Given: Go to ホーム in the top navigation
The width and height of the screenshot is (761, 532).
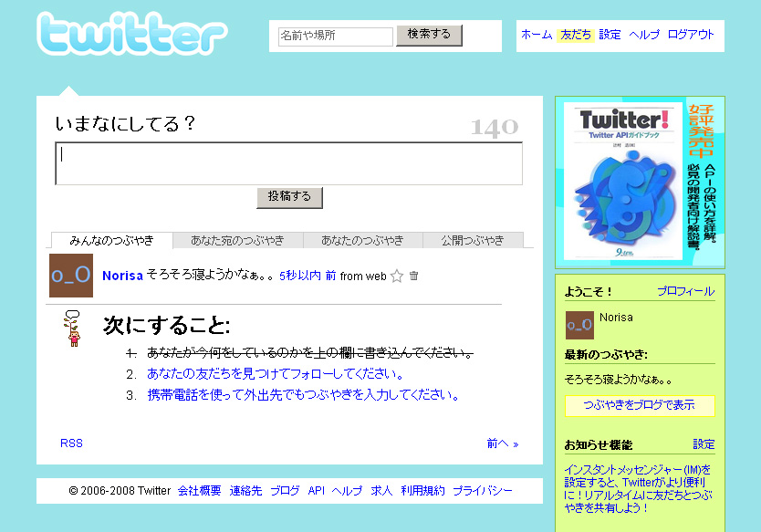Looking at the screenshot, I should pos(537,35).
